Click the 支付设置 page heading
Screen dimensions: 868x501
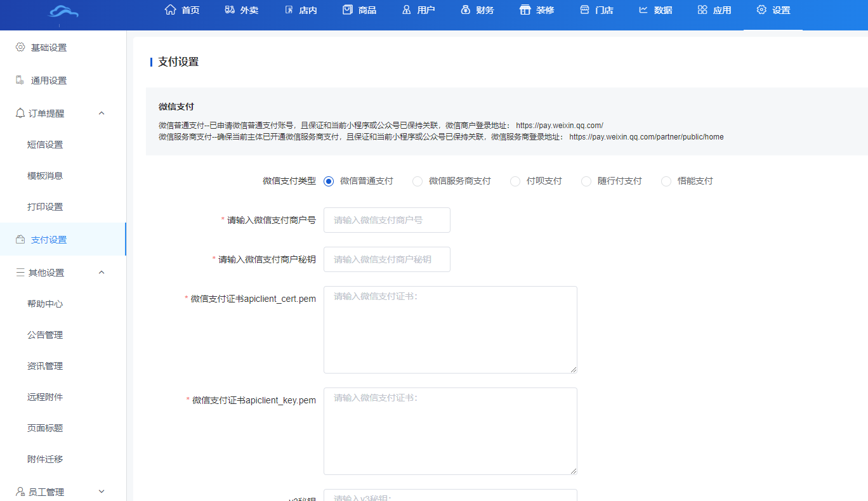[178, 62]
